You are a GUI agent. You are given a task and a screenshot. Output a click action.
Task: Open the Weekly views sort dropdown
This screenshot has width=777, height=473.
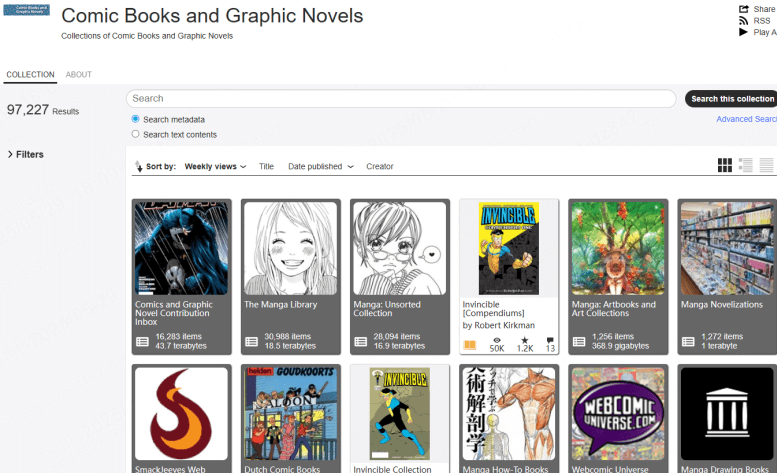click(215, 166)
